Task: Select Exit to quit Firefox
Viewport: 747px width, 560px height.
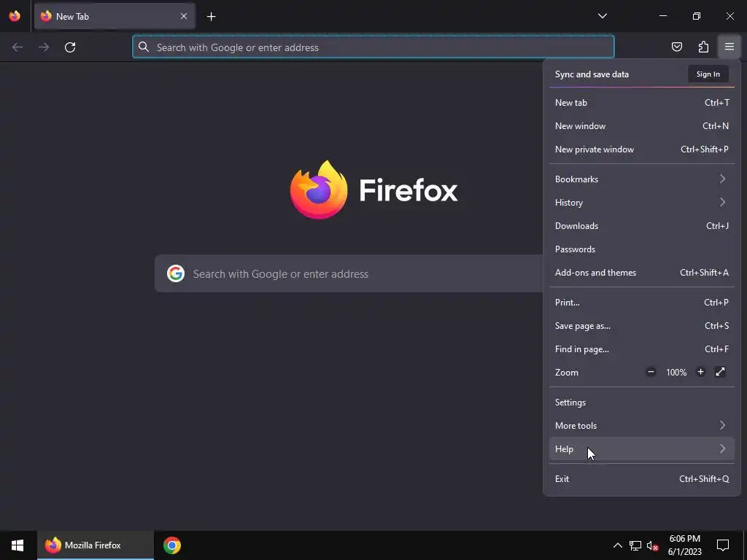Action: (x=642, y=479)
